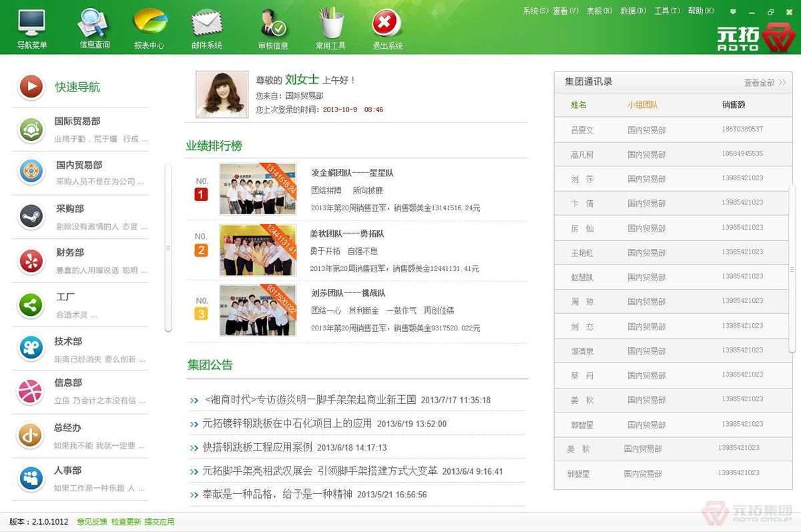This screenshot has height=532, width=801.
Task: Click the 意见反馈 link
Action: point(91,522)
